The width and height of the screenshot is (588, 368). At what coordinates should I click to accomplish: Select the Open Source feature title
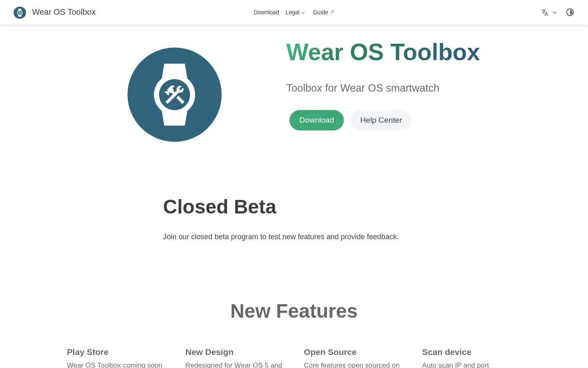click(330, 352)
